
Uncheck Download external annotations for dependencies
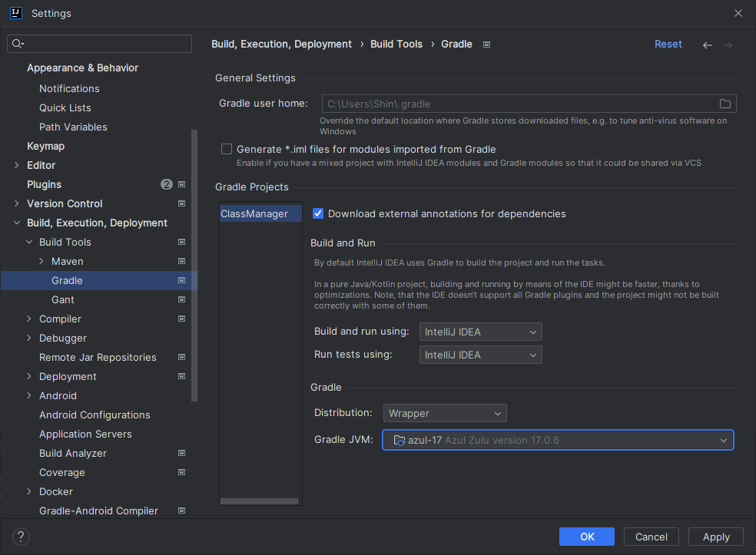318,213
